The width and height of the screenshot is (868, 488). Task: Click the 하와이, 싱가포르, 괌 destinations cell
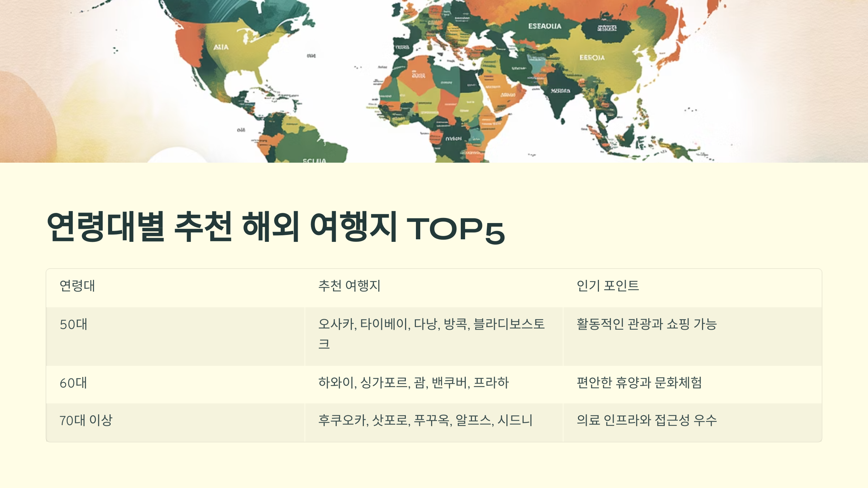[x=413, y=383]
